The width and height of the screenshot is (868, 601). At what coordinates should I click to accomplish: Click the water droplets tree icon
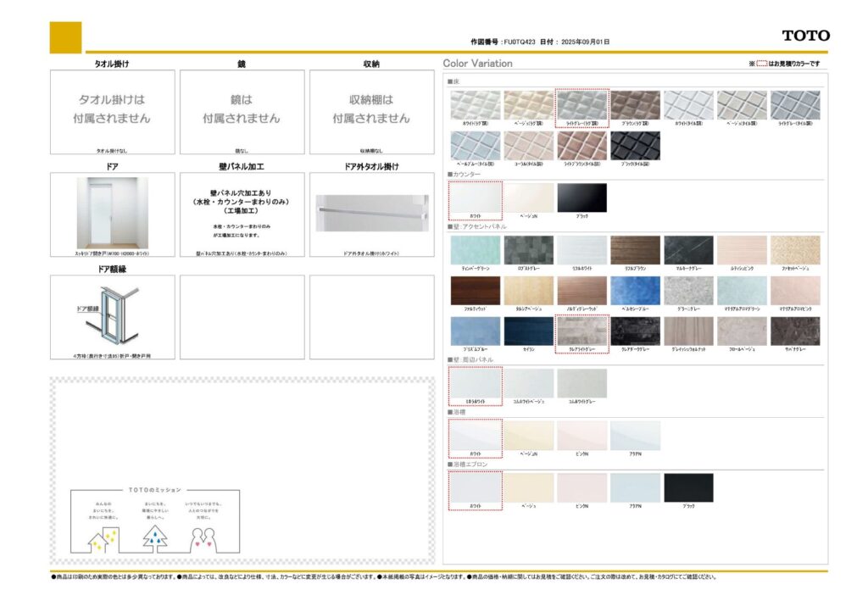[x=154, y=536]
